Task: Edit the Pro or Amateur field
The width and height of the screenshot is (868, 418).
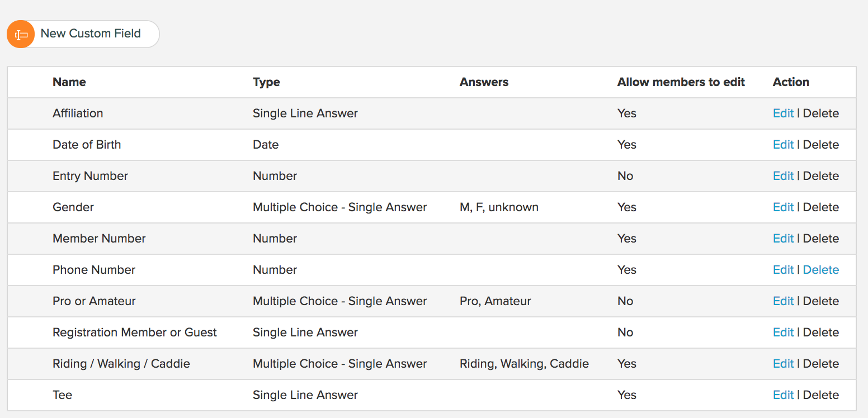Action: [x=783, y=301]
